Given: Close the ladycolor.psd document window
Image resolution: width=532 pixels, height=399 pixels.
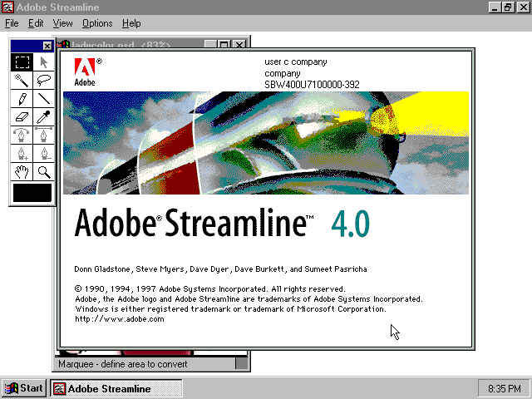Looking at the screenshot, I should (239, 44).
